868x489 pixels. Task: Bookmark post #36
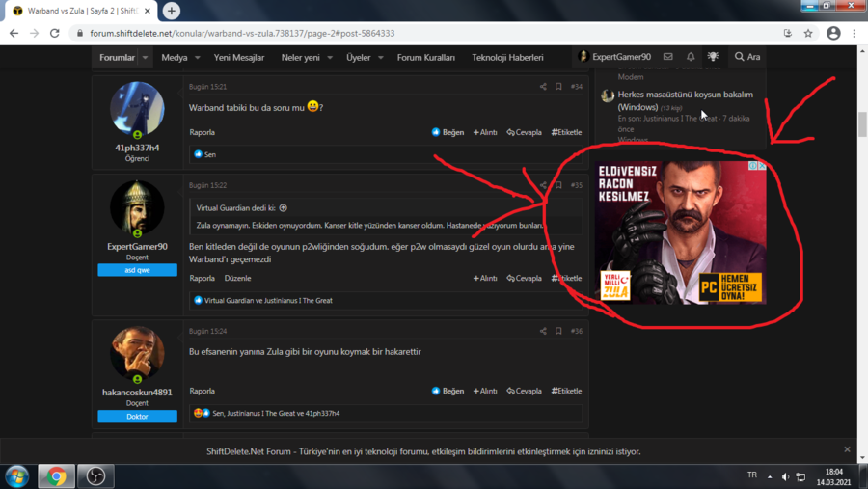click(558, 331)
